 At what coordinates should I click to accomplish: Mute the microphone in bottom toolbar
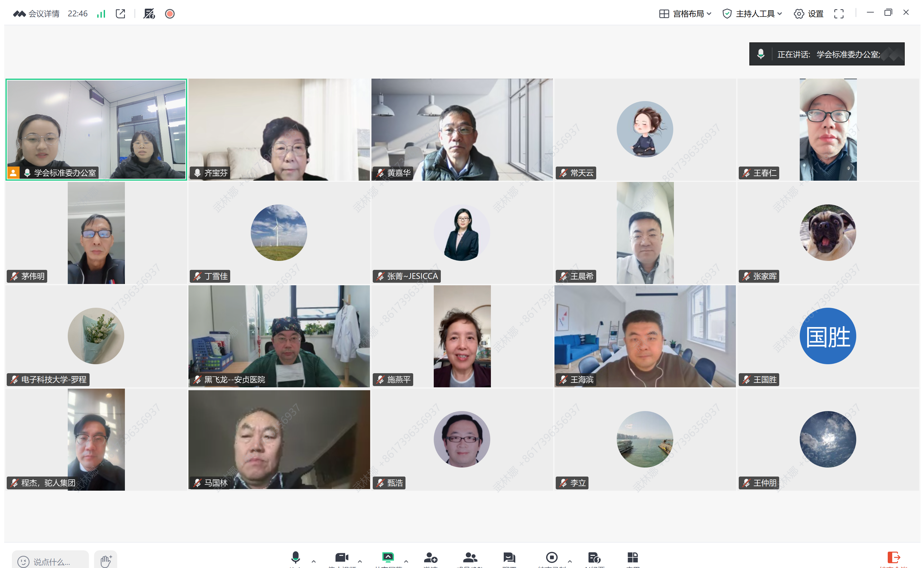click(x=295, y=557)
